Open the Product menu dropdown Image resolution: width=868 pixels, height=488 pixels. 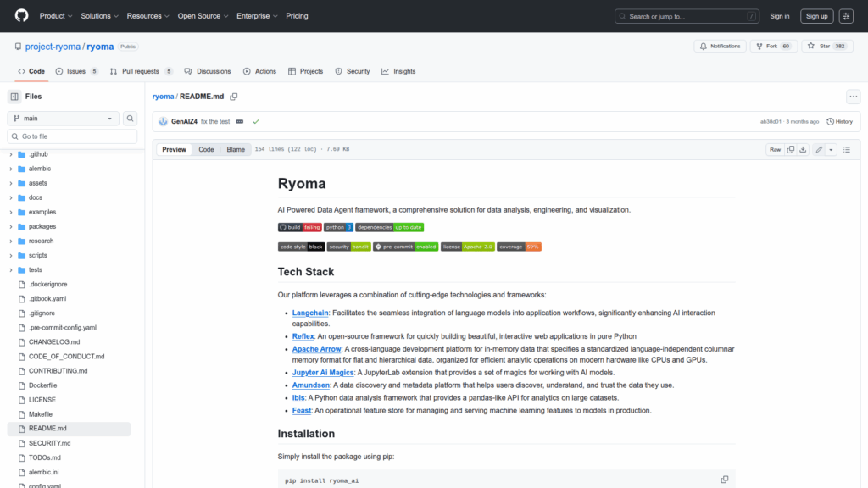coord(55,16)
